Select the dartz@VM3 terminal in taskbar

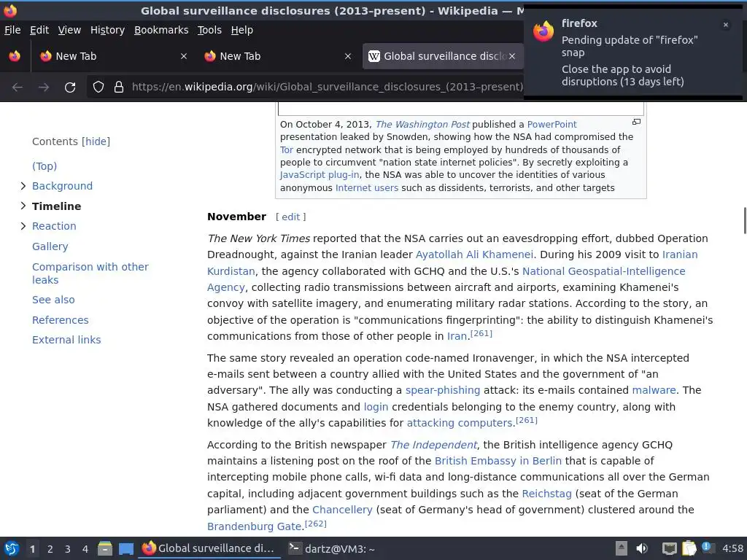coord(332,548)
